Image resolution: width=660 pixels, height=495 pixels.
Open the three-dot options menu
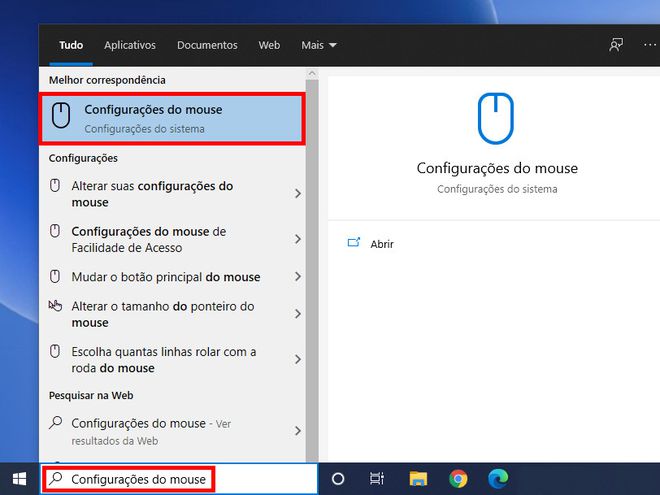click(650, 45)
